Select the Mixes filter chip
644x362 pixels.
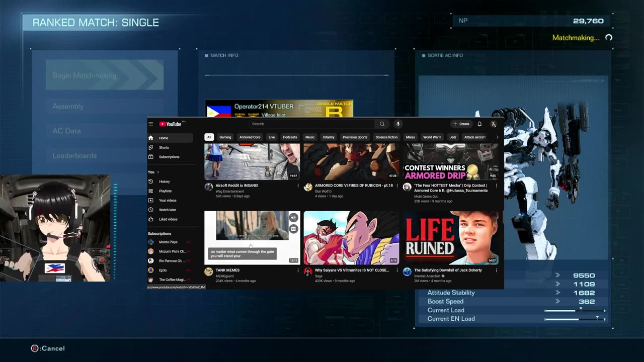(411, 137)
